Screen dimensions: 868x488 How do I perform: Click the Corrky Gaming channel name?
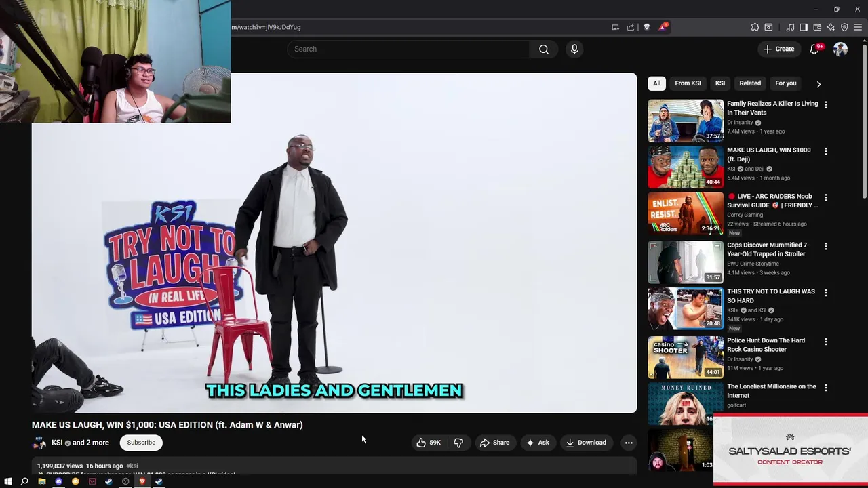(x=745, y=215)
